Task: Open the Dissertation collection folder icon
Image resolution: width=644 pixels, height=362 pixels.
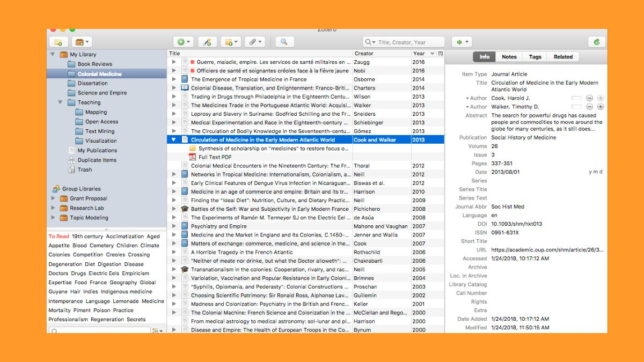Action: [71, 83]
